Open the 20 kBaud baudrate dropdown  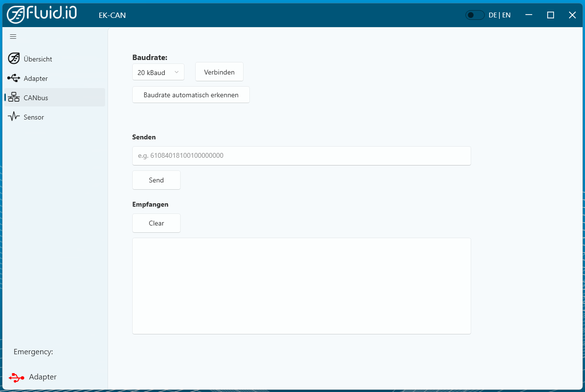coord(158,72)
